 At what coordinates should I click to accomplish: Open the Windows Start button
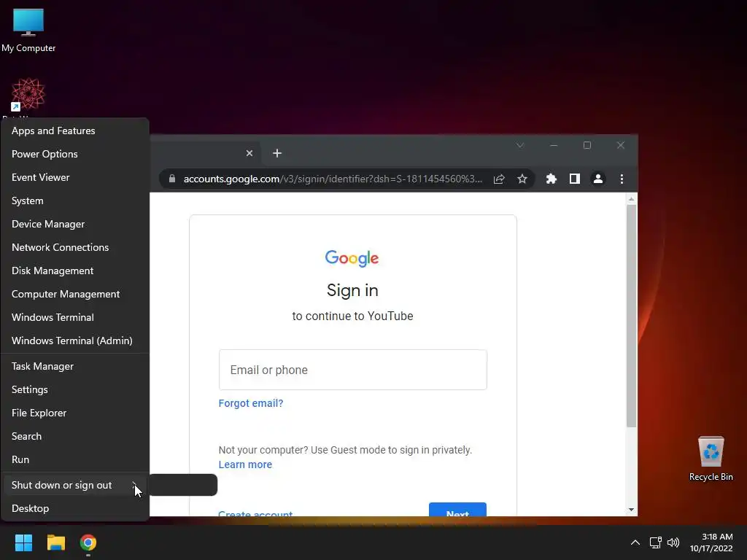23,542
